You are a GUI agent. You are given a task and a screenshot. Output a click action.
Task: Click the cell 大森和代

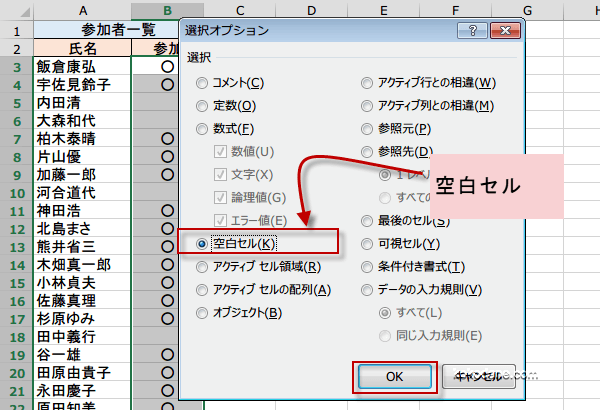point(82,121)
